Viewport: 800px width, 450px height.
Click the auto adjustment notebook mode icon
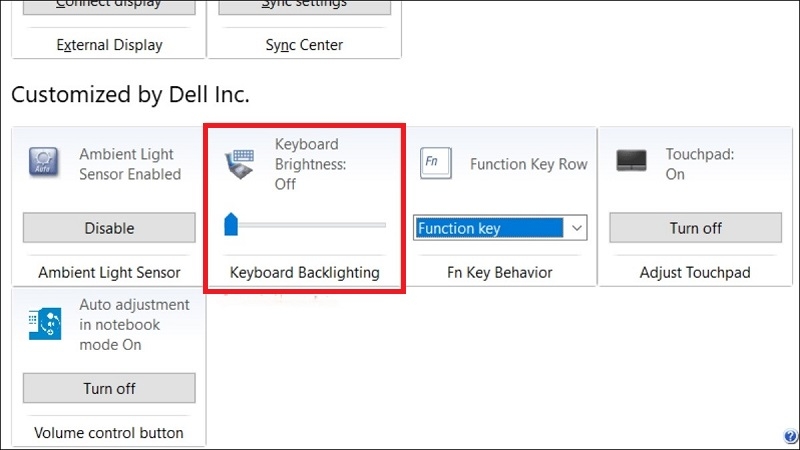(x=46, y=324)
